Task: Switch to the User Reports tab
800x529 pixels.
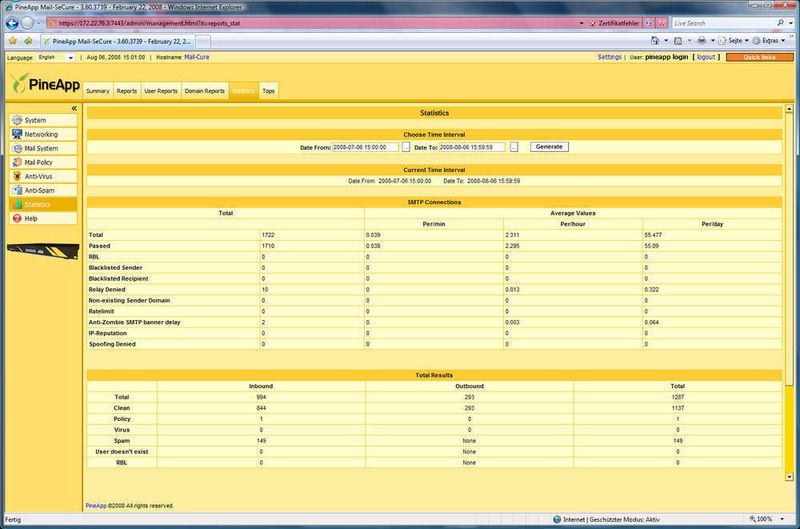Action: point(161,91)
